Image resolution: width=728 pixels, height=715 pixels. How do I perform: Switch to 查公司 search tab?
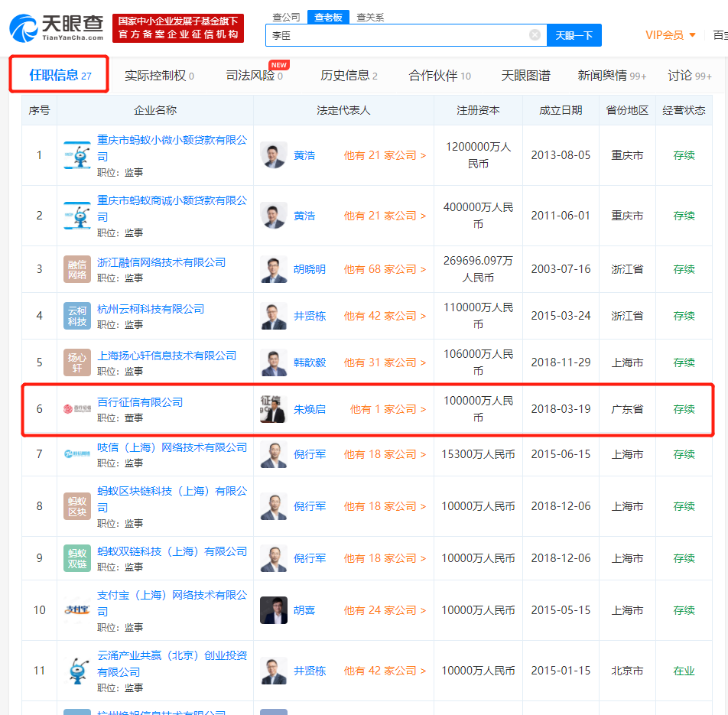pyautogui.click(x=286, y=17)
